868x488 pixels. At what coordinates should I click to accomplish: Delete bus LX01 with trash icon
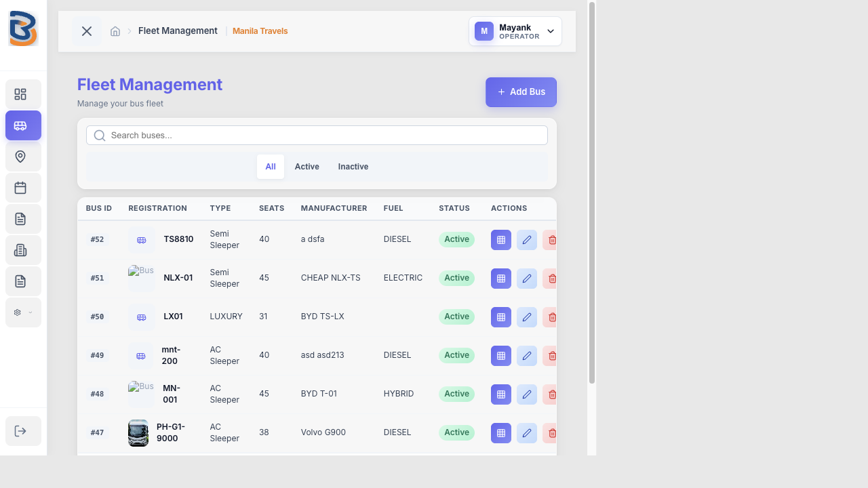(550, 317)
